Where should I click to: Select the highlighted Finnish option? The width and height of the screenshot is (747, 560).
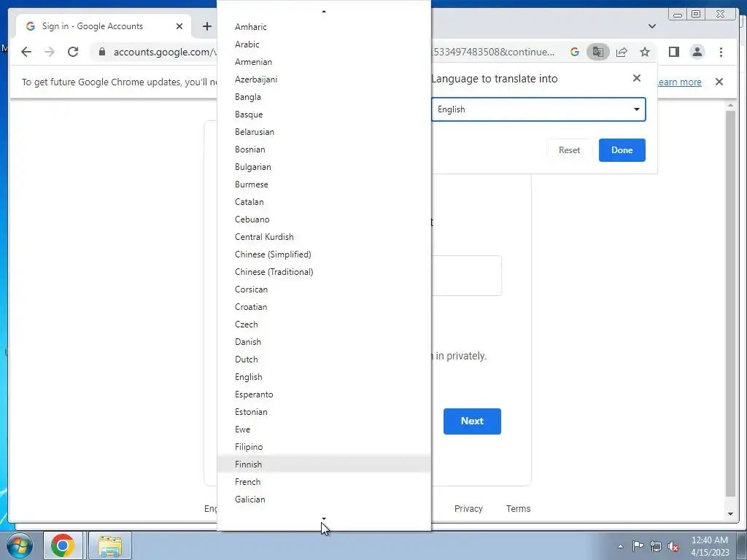[324, 464]
